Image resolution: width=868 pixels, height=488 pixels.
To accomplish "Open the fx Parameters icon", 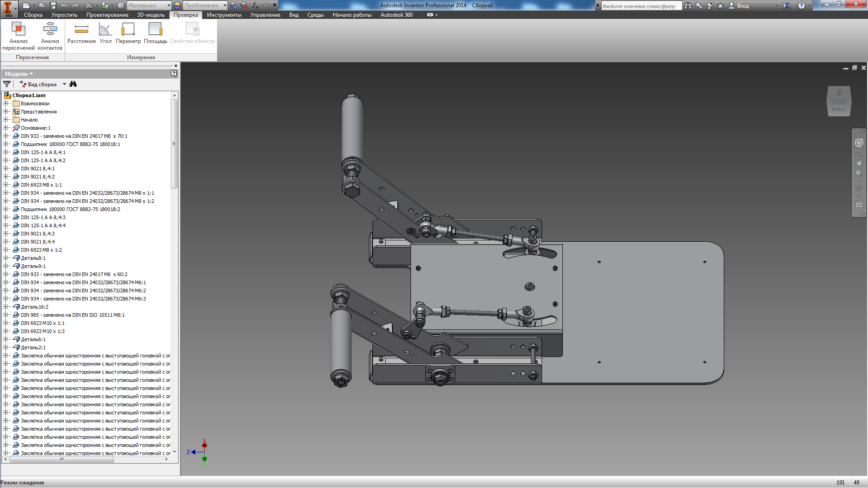I will pyautogui.click(x=255, y=5).
